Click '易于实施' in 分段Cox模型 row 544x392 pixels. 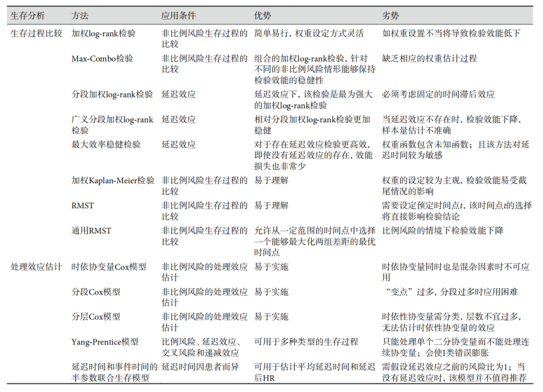[x=271, y=292]
